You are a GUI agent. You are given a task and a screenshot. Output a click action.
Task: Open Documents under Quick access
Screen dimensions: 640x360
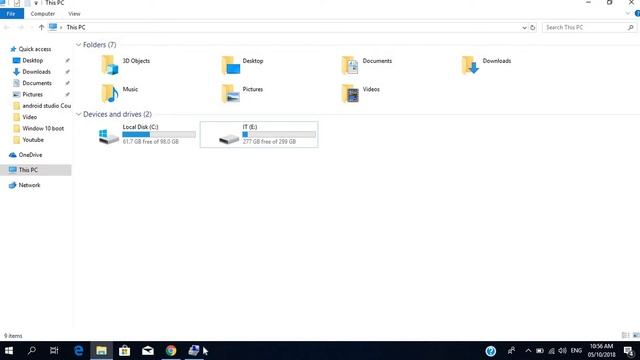coord(37,83)
